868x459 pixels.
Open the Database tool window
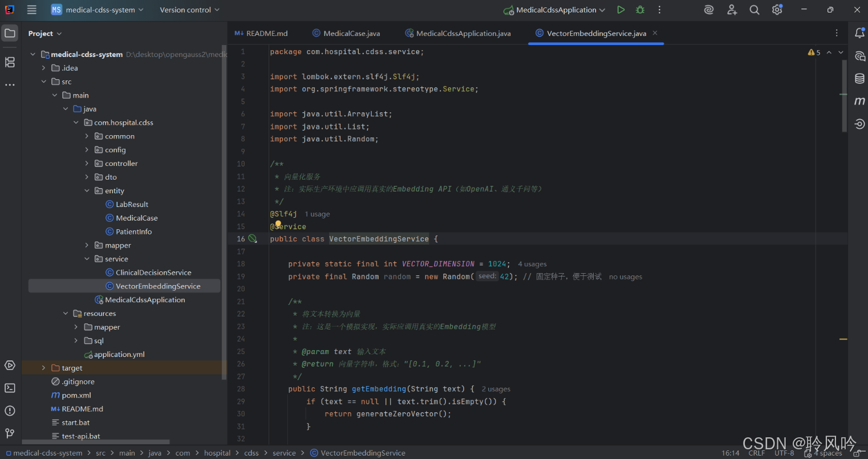(x=859, y=79)
